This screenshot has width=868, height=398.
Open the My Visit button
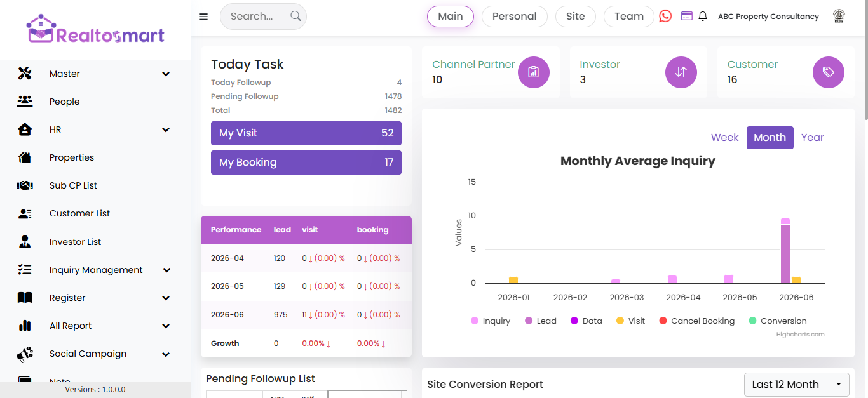[306, 133]
